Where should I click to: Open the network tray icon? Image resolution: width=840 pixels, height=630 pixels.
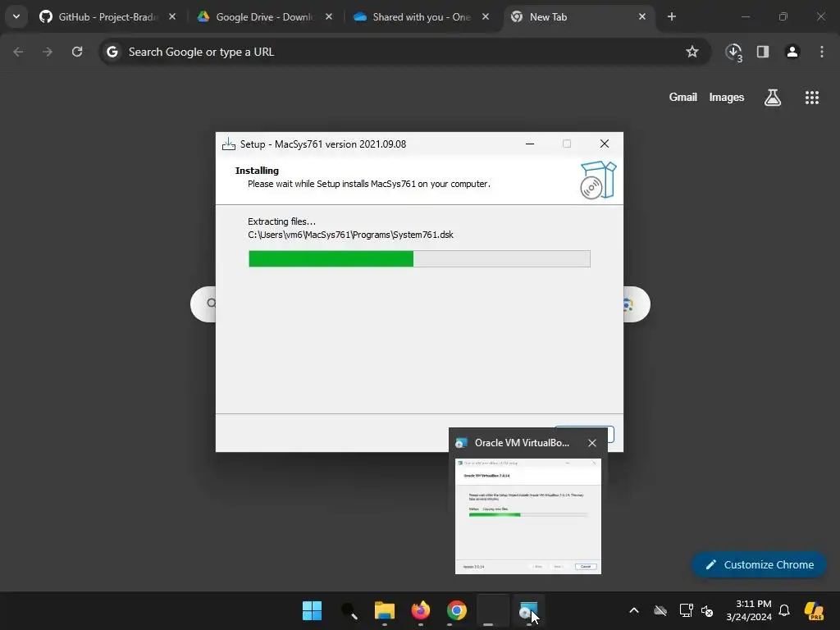(x=686, y=610)
